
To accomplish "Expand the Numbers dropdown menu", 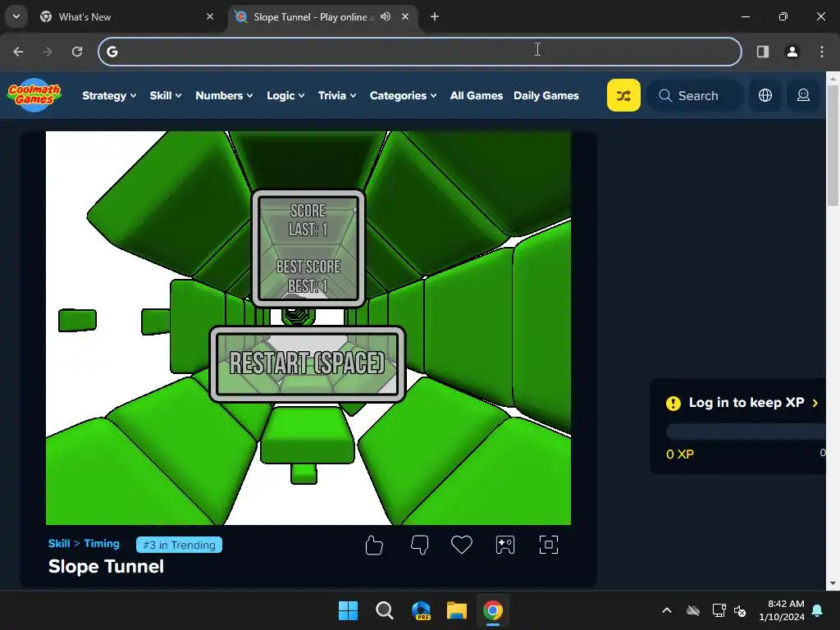I will pyautogui.click(x=224, y=95).
